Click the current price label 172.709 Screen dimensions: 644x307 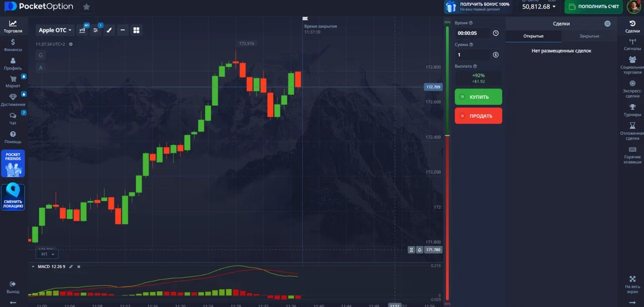tap(433, 87)
